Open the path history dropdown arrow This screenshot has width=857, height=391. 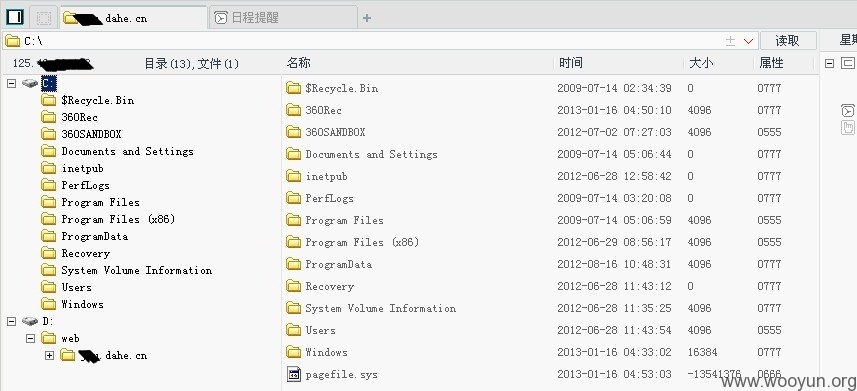click(748, 41)
